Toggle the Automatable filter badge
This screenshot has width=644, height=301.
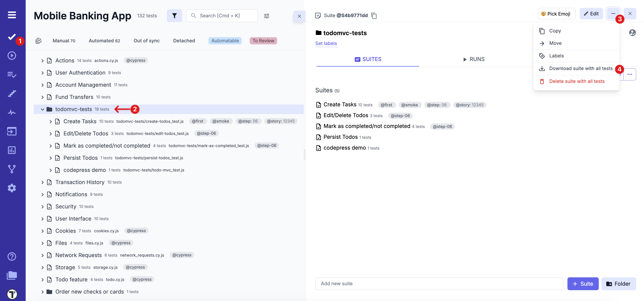[x=224, y=41]
